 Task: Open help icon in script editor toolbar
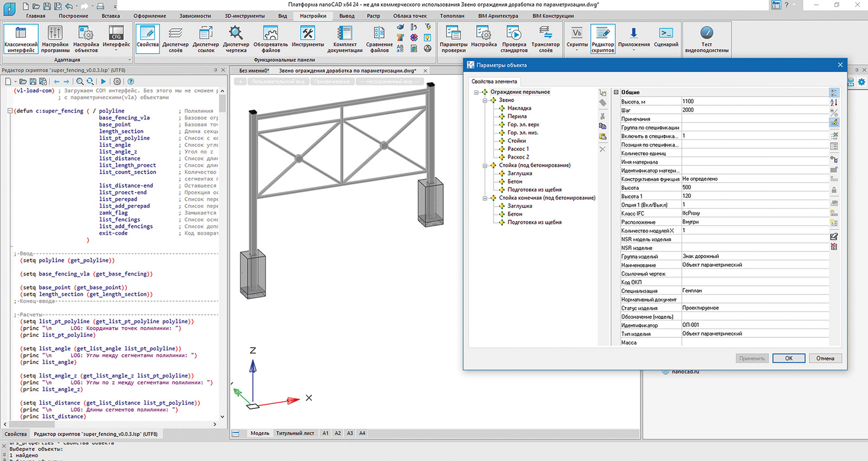131,81
